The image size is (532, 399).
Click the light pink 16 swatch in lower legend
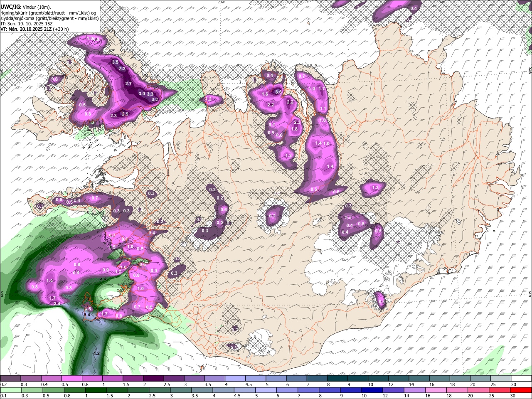[x=436, y=390]
